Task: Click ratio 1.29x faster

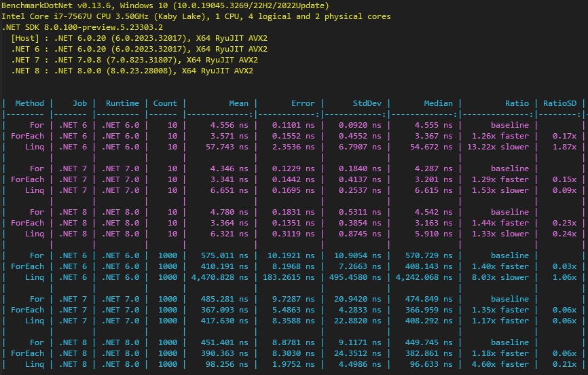Action: [x=500, y=179]
